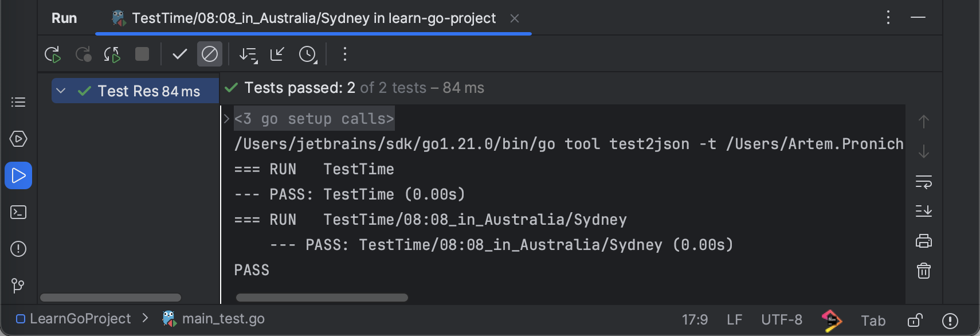Open the Terminal tool window

point(18,212)
